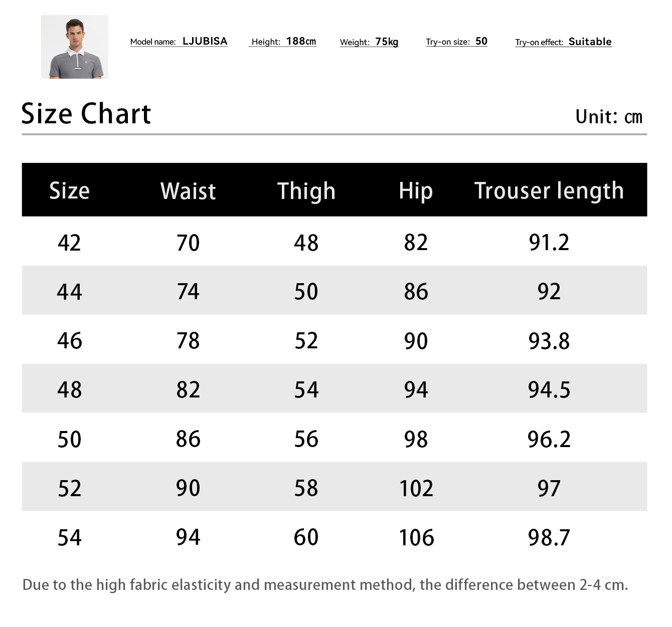Select the Size column header
Viewport: 672px width, 627px height.
pyautogui.click(x=69, y=191)
